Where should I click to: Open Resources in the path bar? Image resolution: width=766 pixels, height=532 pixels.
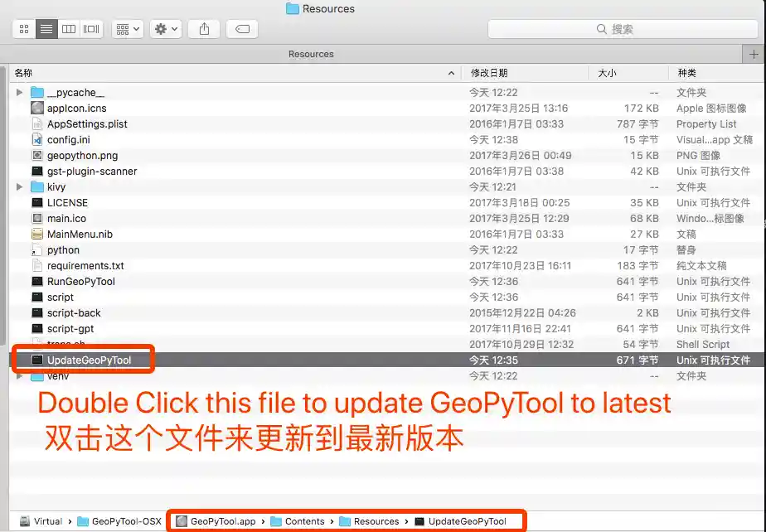370,521
